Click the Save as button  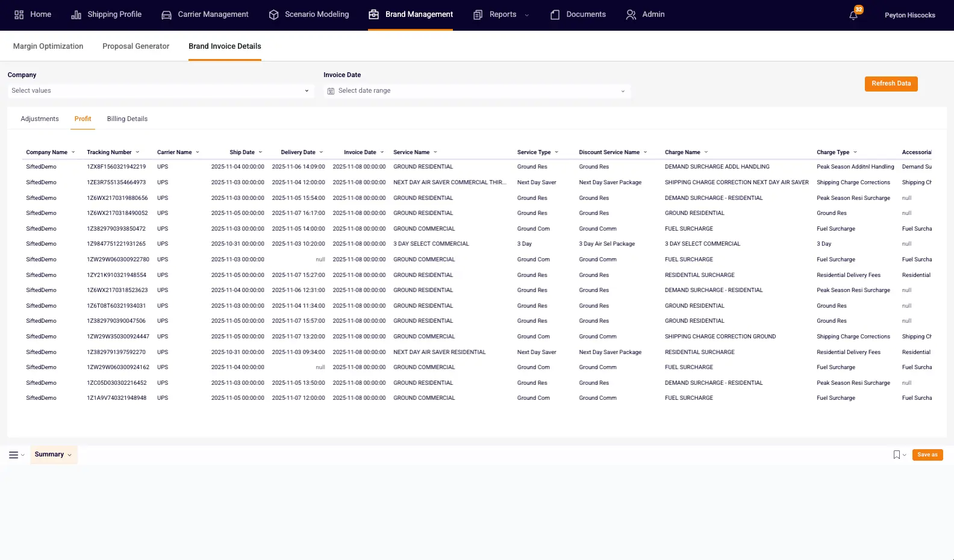[927, 455]
